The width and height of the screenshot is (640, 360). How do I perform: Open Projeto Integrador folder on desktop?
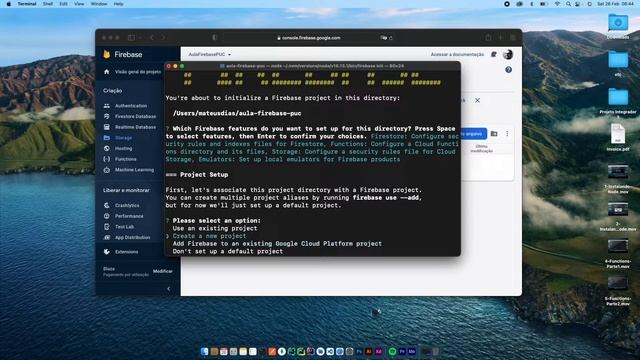click(618, 102)
